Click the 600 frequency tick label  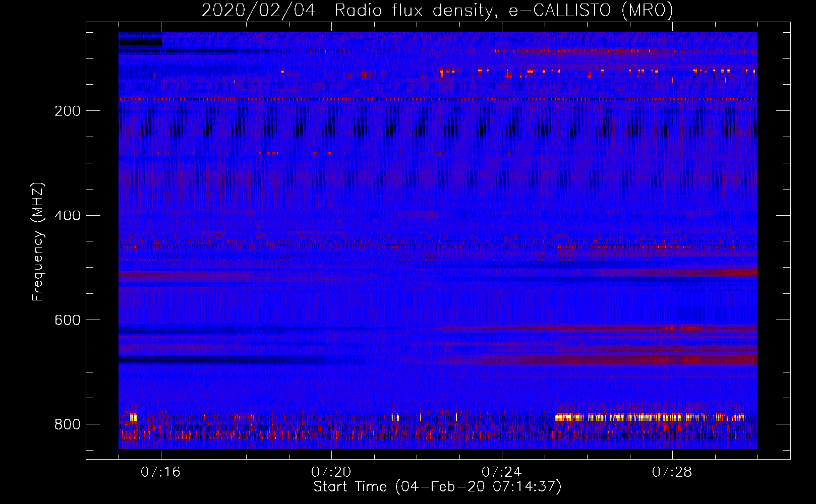(67, 320)
